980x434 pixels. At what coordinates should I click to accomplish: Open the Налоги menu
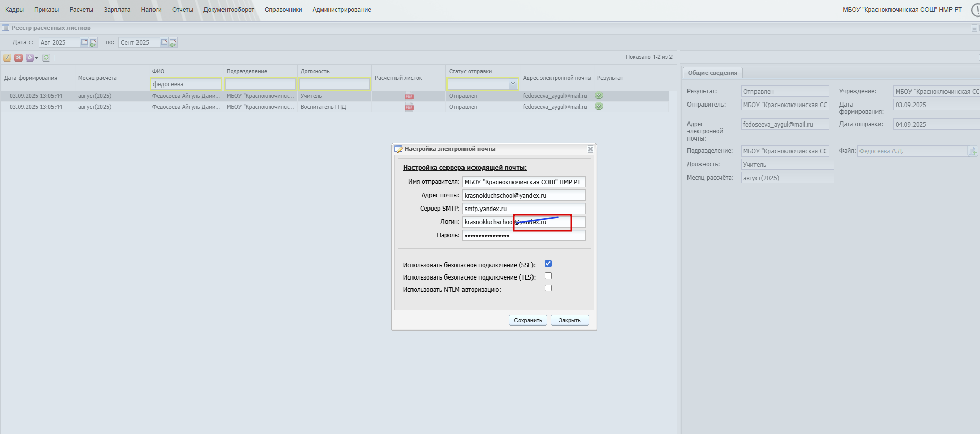[151, 10]
